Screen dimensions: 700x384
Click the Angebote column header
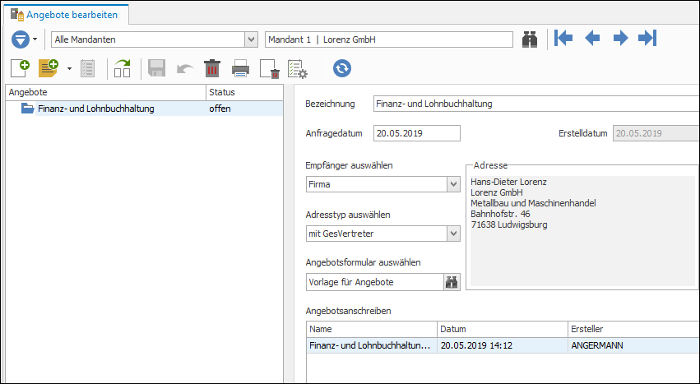pyautogui.click(x=106, y=92)
